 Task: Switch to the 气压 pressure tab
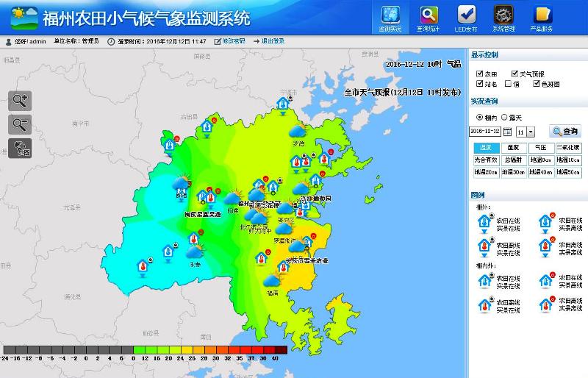540,148
